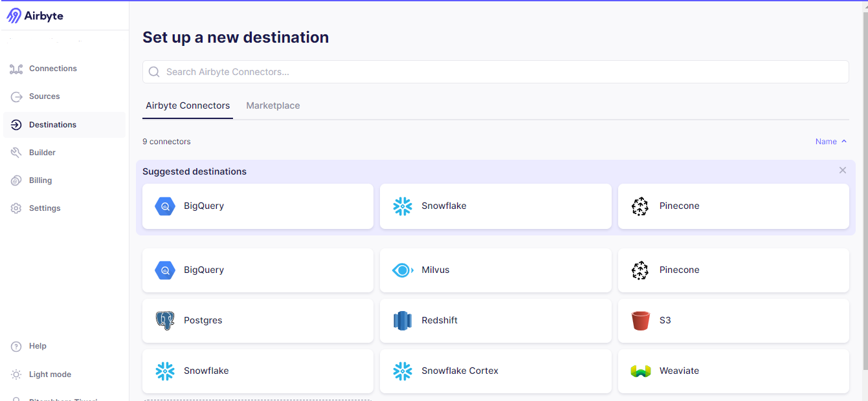Click Pinecone icon in Suggested destinations
The width and height of the screenshot is (868, 401).
(x=640, y=206)
